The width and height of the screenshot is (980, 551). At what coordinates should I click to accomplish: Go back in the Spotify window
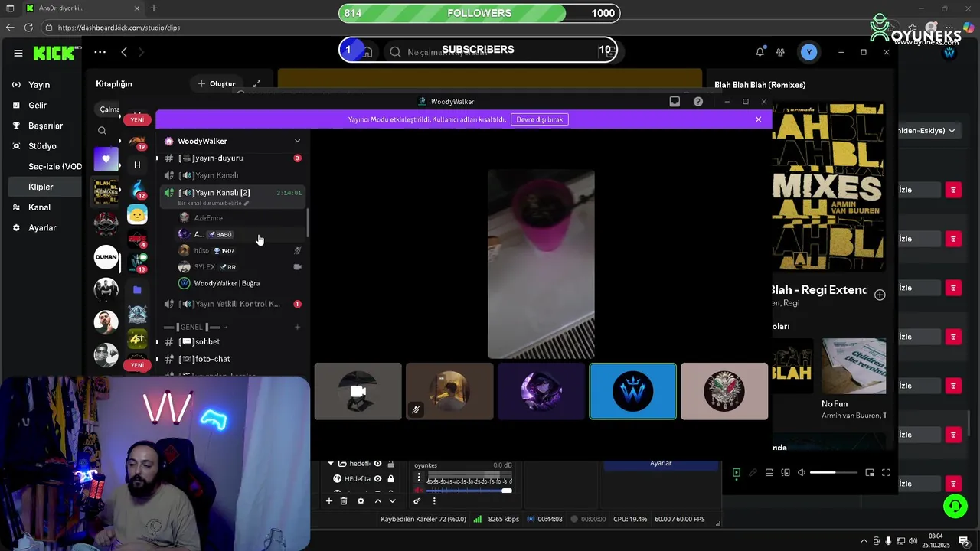pyautogui.click(x=124, y=52)
